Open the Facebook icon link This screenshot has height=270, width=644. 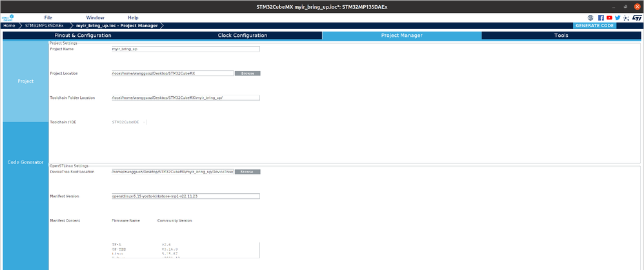click(601, 17)
